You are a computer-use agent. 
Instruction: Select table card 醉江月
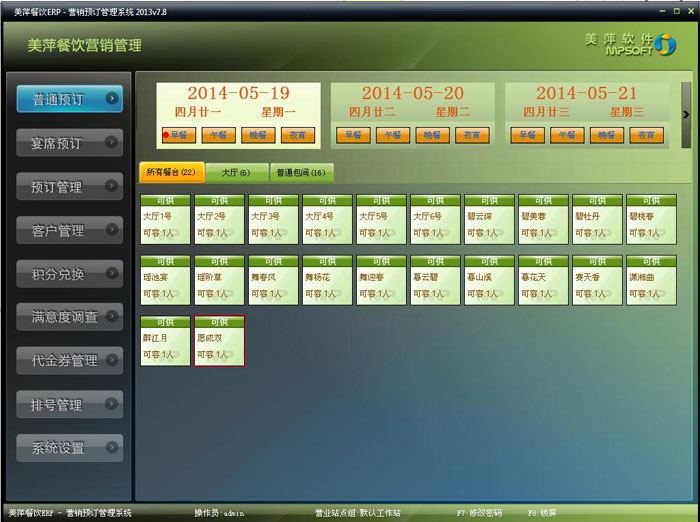click(165, 341)
